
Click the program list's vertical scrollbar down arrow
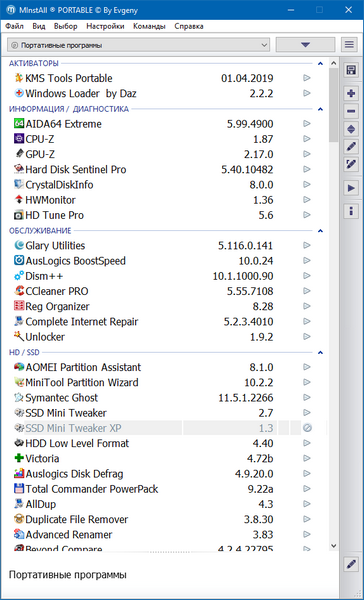click(x=333, y=545)
